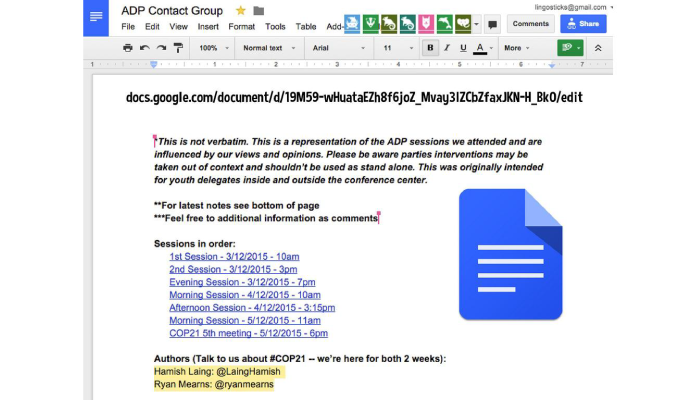Click the right indent marker on the ruler
700x400 pixels.
point(552,65)
